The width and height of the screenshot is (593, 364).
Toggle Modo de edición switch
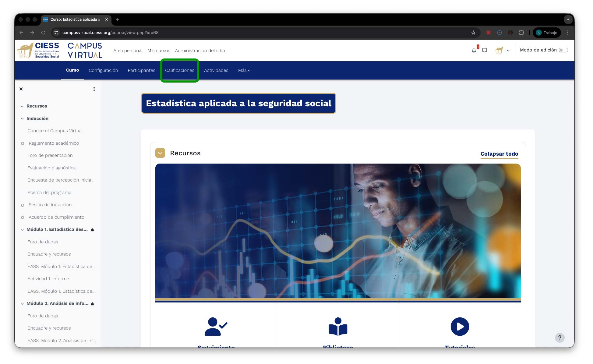(x=563, y=50)
